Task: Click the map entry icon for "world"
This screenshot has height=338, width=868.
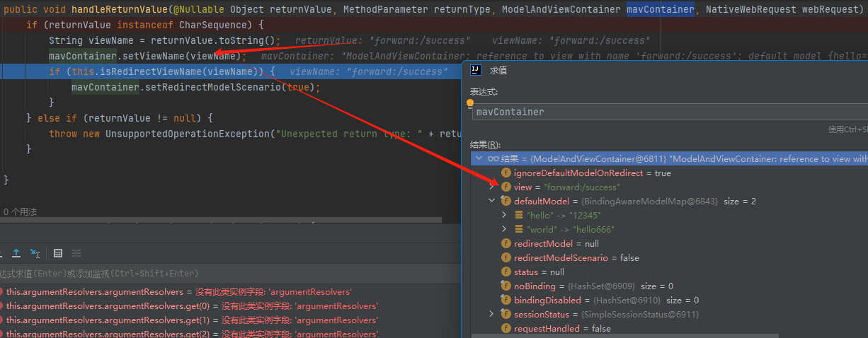Action: coord(519,229)
